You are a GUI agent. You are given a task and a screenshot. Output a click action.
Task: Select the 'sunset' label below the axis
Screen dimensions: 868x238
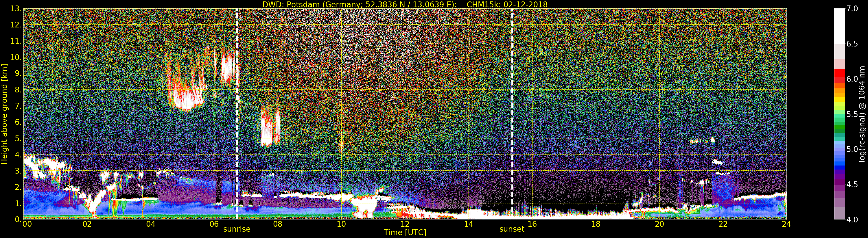pyautogui.click(x=512, y=229)
